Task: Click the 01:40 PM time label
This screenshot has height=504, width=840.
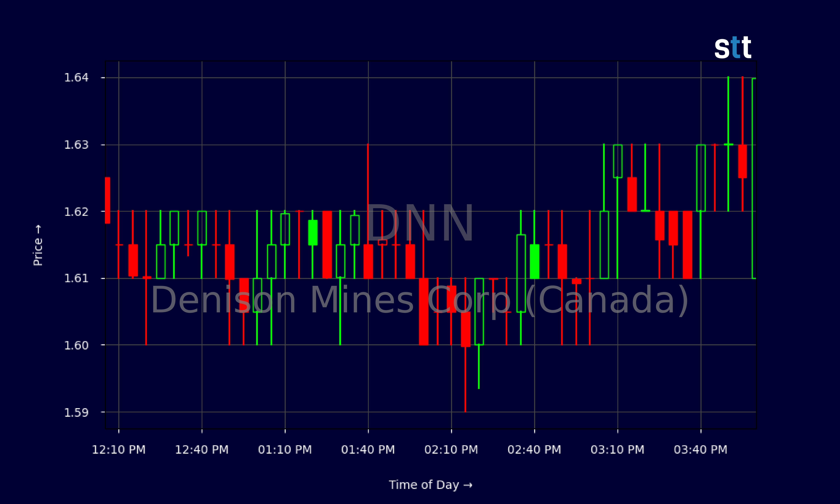Action: pos(368,450)
